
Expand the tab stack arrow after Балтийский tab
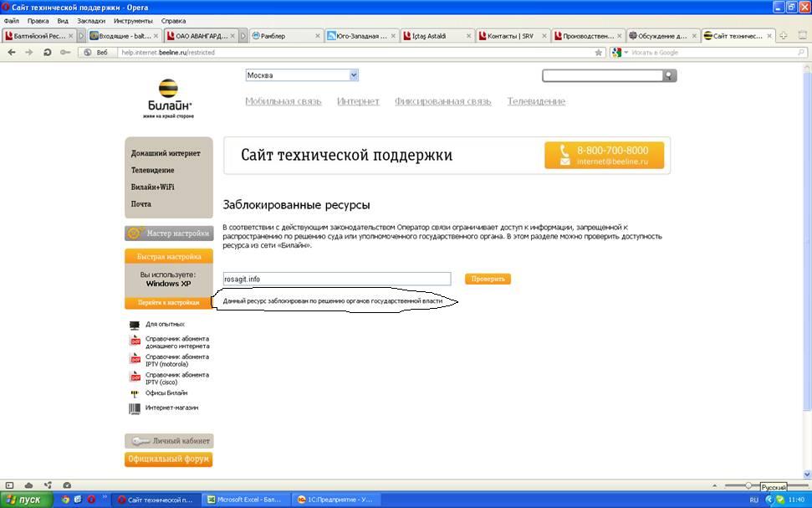tap(81, 36)
